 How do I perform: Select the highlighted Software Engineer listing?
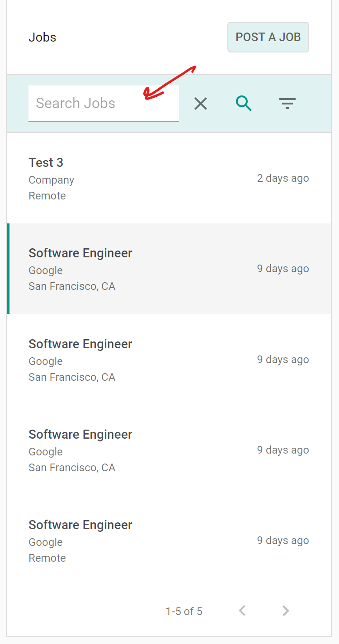[169, 269]
